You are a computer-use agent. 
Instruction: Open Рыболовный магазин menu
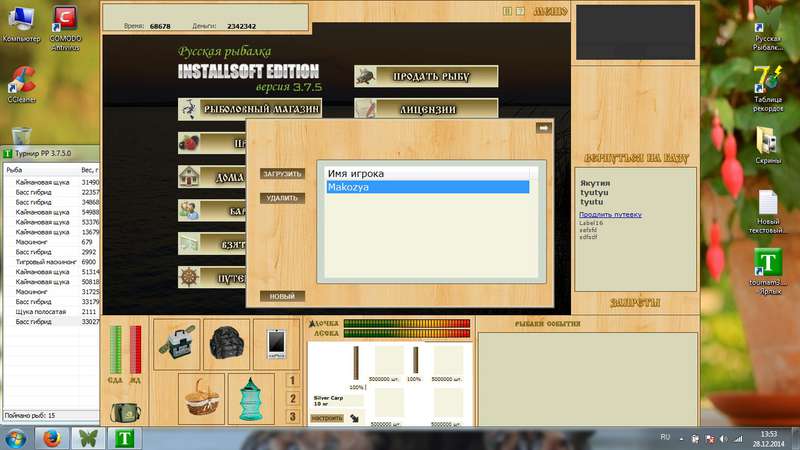250,109
